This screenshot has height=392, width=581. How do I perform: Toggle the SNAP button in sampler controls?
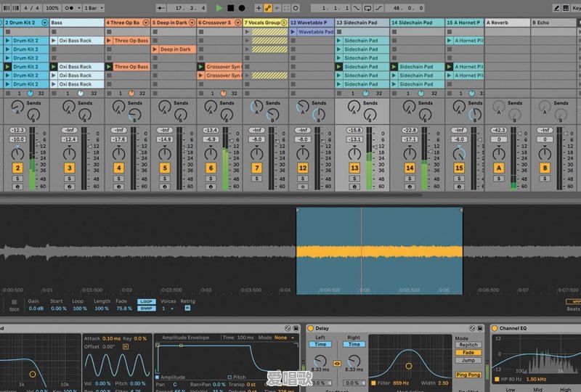pos(147,309)
